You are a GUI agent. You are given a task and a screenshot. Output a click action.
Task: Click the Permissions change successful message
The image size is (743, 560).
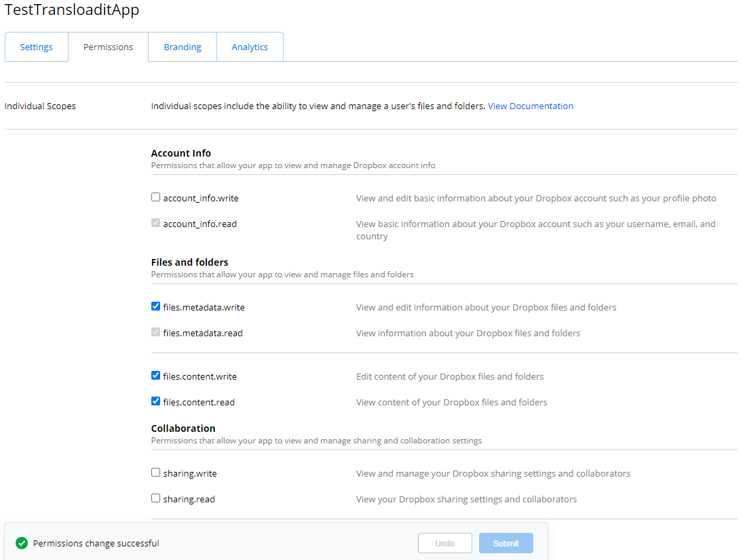coord(96,544)
